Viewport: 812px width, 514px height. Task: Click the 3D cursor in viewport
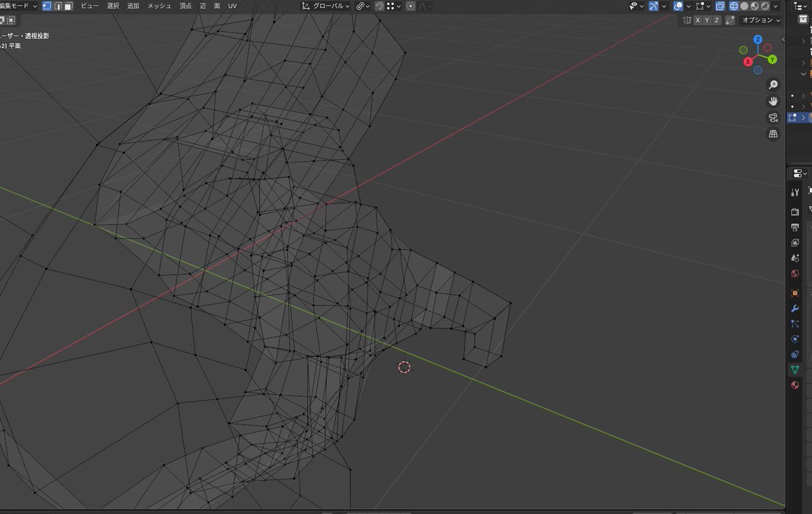click(404, 367)
